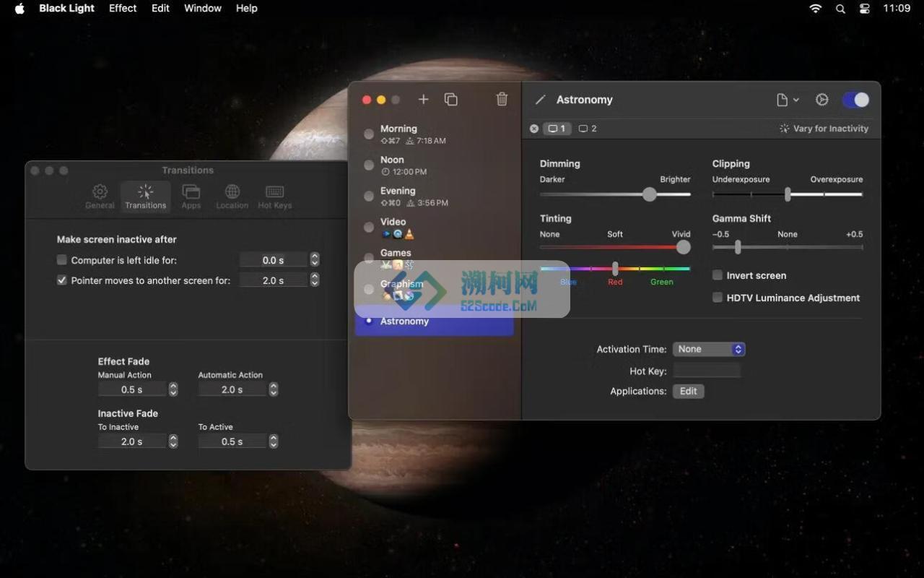This screenshot has height=578, width=924.
Task: Remove display with x icon
Action: [x=534, y=129]
